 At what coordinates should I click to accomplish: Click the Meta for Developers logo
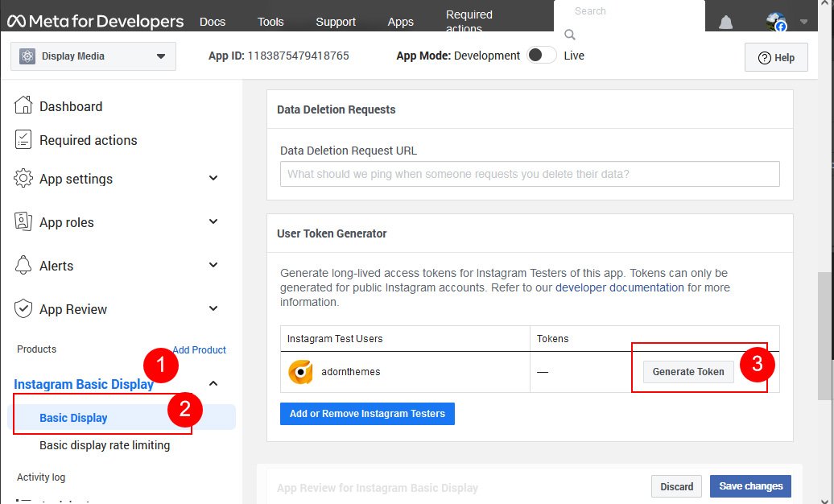tap(95, 22)
